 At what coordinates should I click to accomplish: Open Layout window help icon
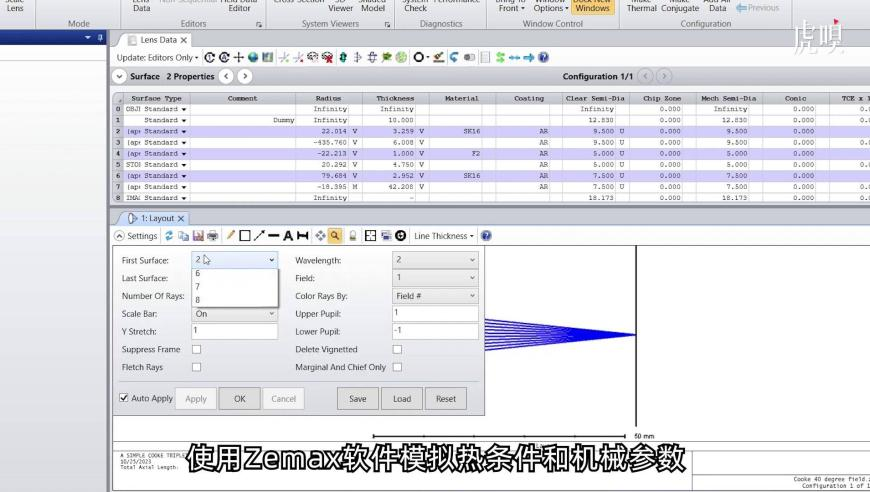click(x=486, y=236)
